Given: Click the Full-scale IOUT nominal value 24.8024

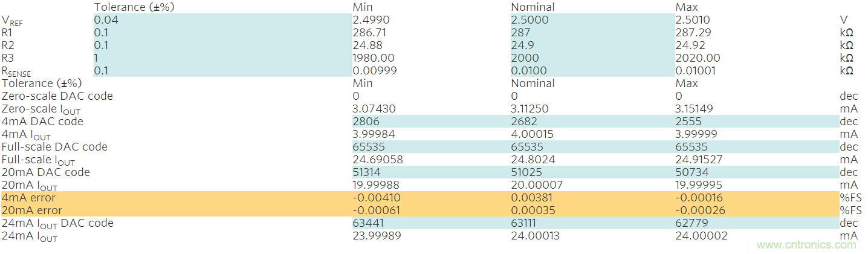Looking at the screenshot, I should tap(532, 160).
